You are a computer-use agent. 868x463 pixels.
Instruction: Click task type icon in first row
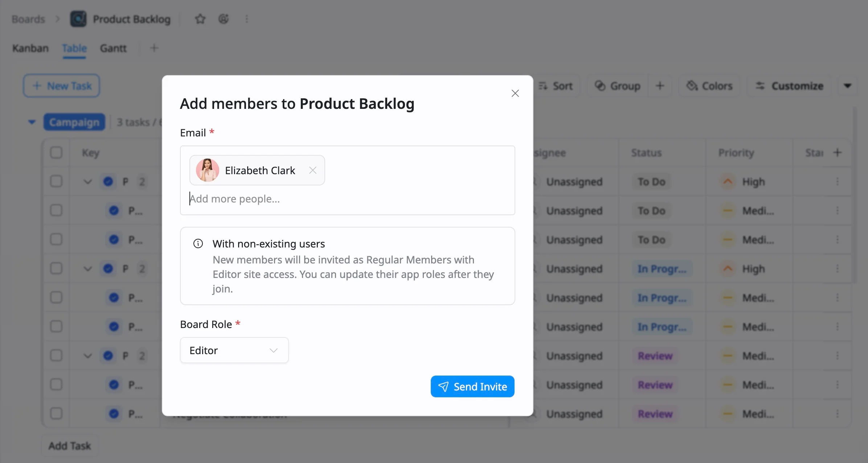(108, 181)
